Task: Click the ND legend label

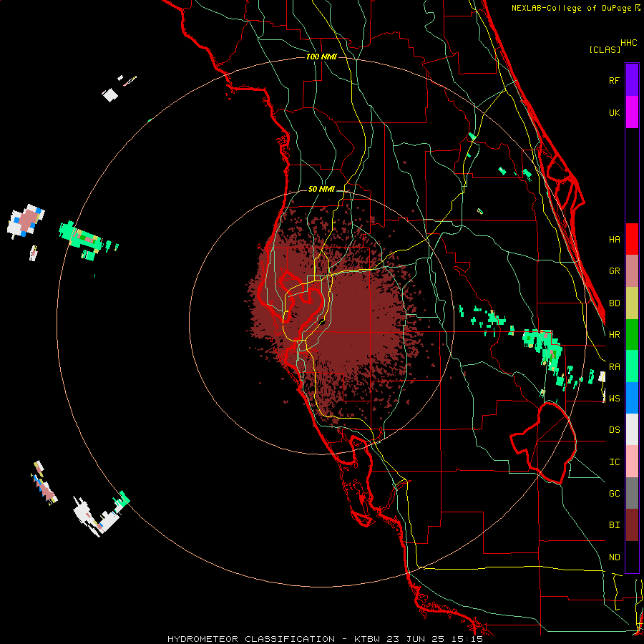Action: [x=615, y=557]
